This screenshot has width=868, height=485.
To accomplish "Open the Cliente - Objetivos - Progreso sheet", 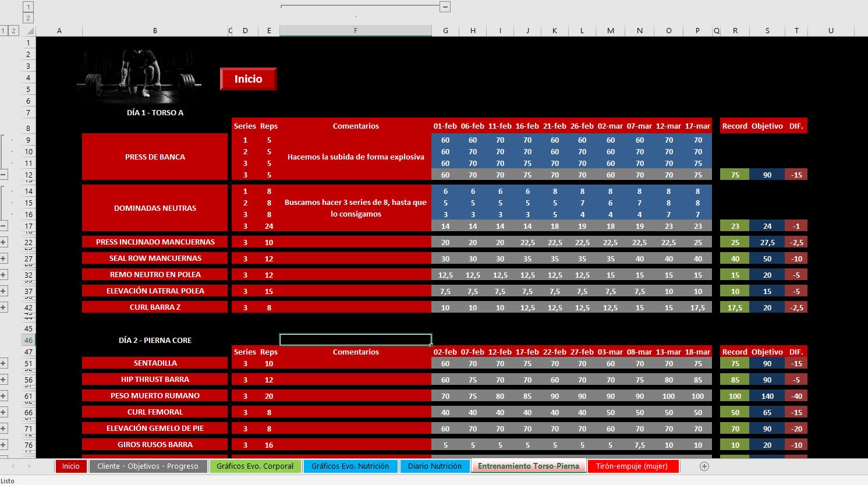I will (x=148, y=466).
